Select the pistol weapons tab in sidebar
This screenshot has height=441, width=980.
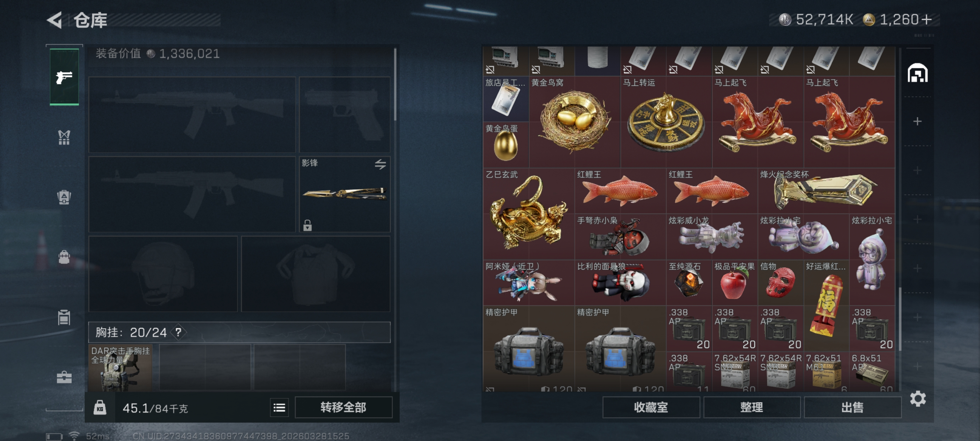pyautogui.click(x=64, y=77)
